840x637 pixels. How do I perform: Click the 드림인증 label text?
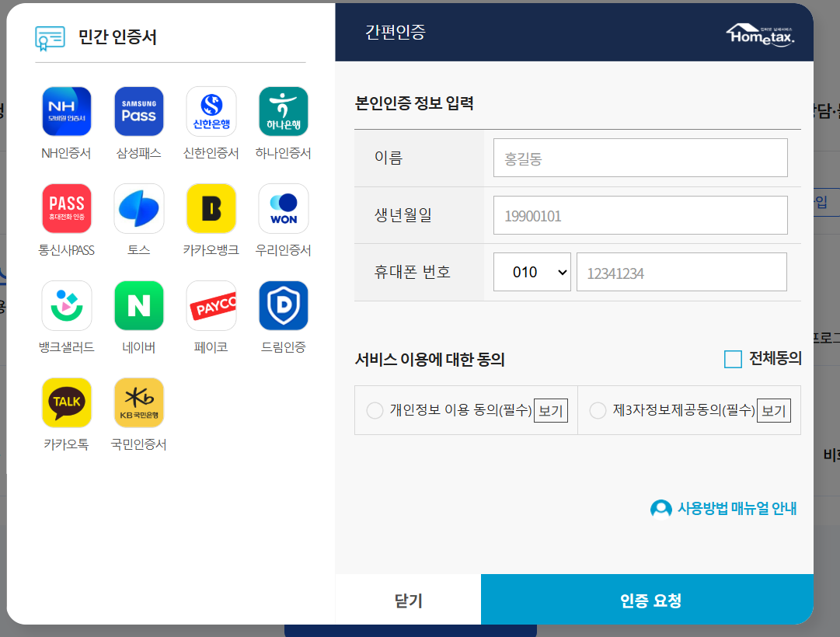point(284,347)
